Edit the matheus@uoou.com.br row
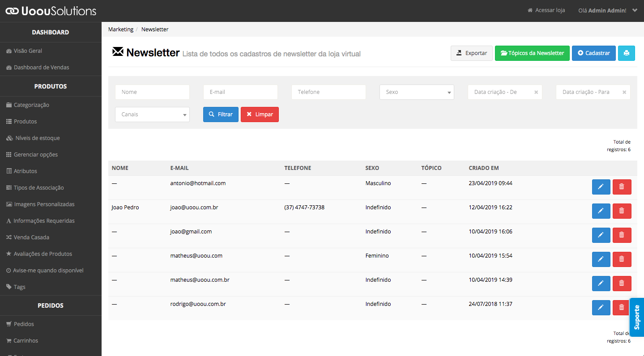The height and width of the screenshot is (356, 644). pos(601,284)
